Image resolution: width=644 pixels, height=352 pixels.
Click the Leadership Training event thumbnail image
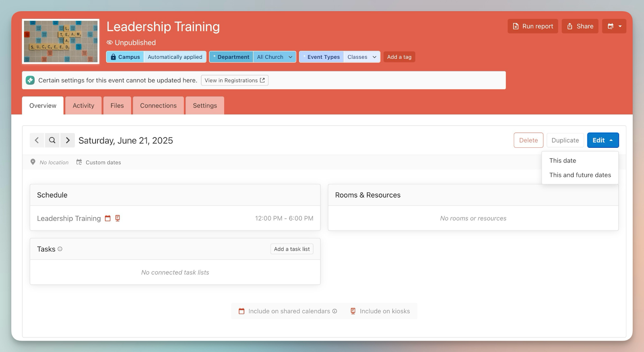click(61, 41)
